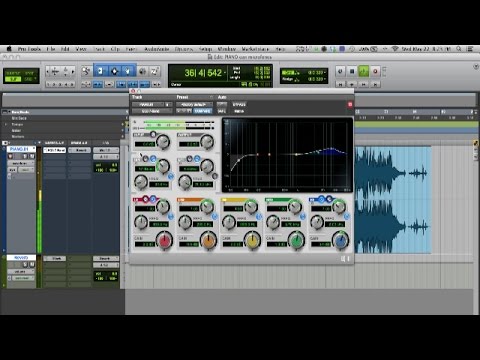480x360 pixels.
Task: Click the Reverb send on PIANO.01
Action: pos(80,150)
